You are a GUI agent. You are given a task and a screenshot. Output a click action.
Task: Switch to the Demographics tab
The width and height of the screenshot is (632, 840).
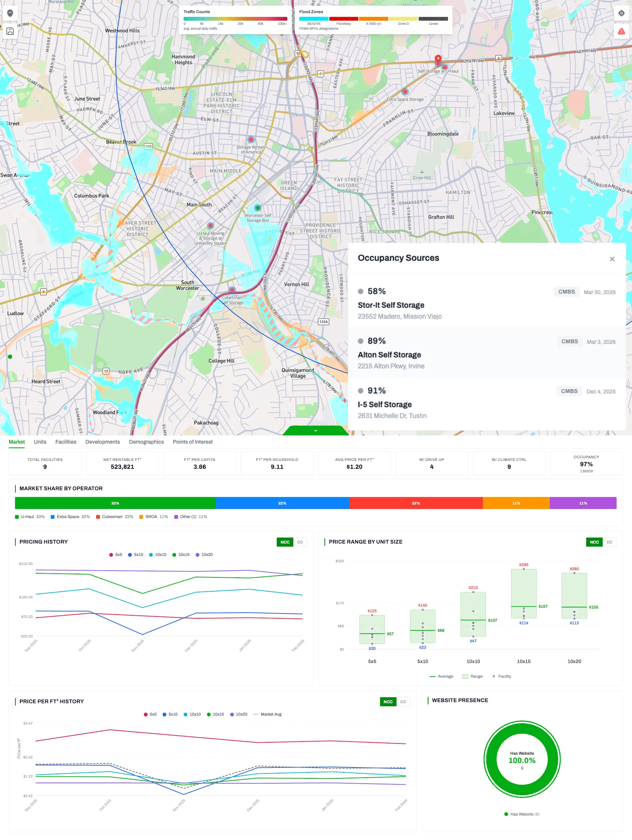[x=146, y=442]
